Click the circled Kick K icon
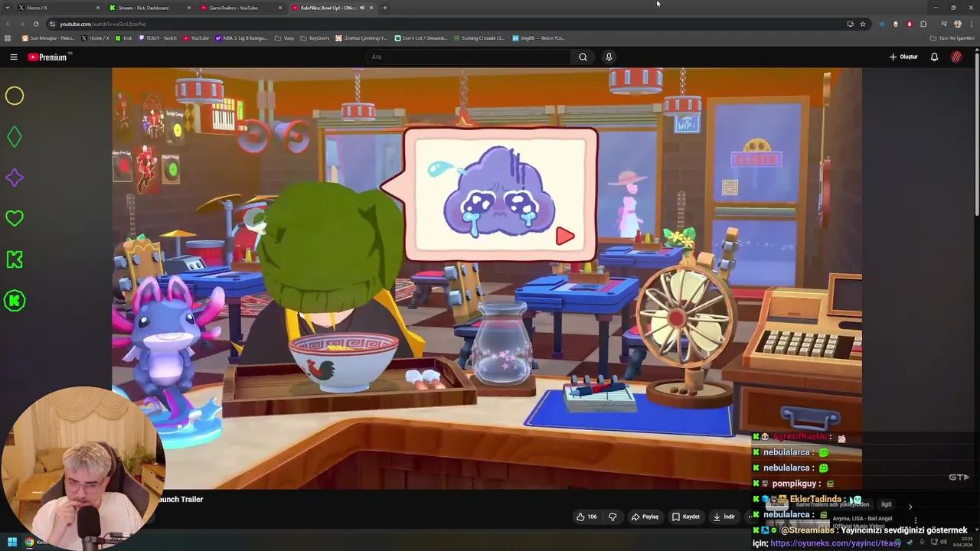This screenshot has width=980, height=551. [x=15, y=301]
